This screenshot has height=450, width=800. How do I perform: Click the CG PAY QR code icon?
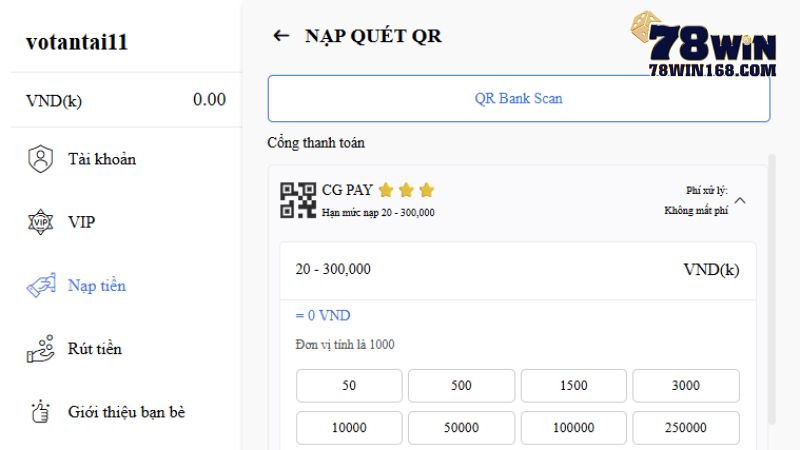tap(298, 201)
